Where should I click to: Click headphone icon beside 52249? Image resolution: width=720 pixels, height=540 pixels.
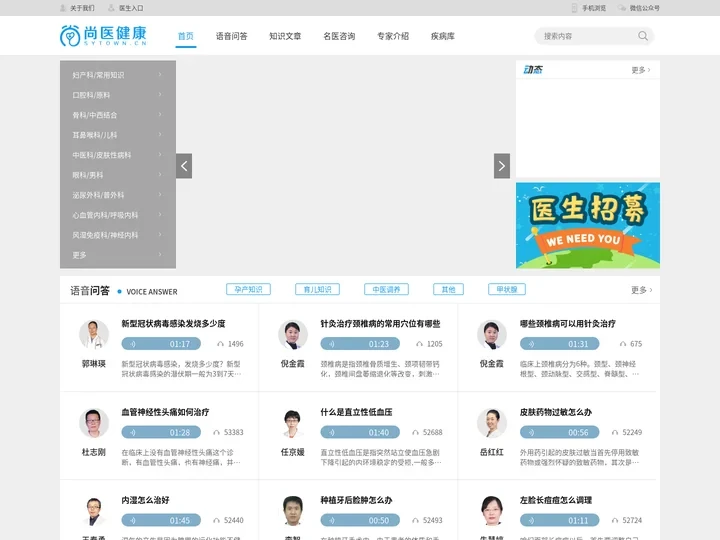(x=615, y=433)
